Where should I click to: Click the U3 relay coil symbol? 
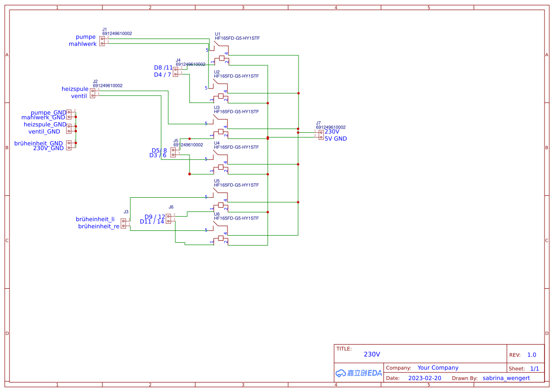pos(221,132)
